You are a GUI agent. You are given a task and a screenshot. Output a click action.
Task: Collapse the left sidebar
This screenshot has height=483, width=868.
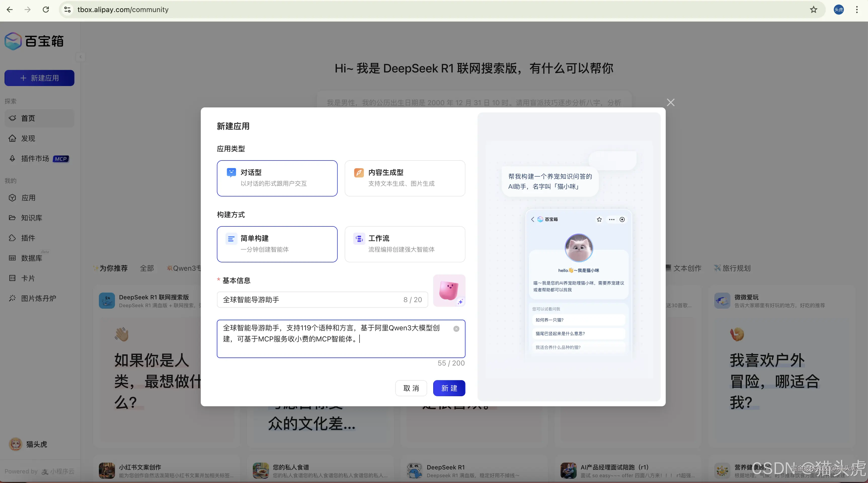(x=81, y=57)
